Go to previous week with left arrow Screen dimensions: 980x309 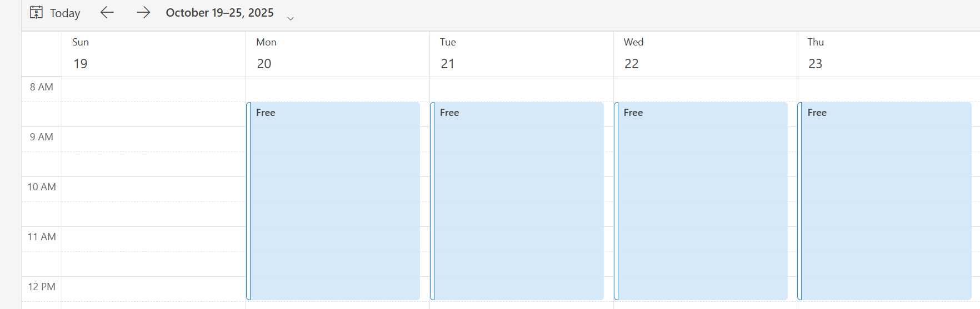point(107,13)
